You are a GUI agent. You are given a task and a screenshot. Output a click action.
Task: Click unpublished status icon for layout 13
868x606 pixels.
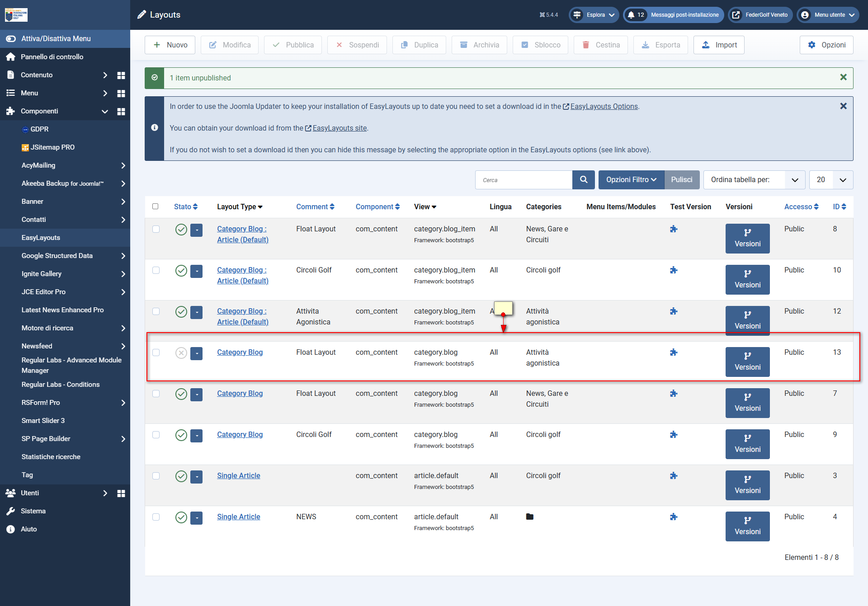click(x=181, y=353)
